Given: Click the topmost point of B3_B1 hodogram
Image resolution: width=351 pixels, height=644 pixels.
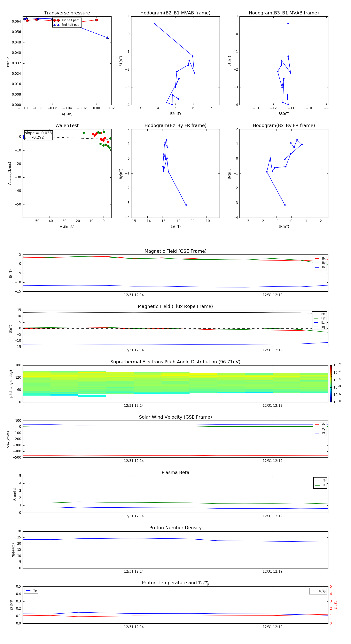Looking at the screenshot, I should coord(288,24).
